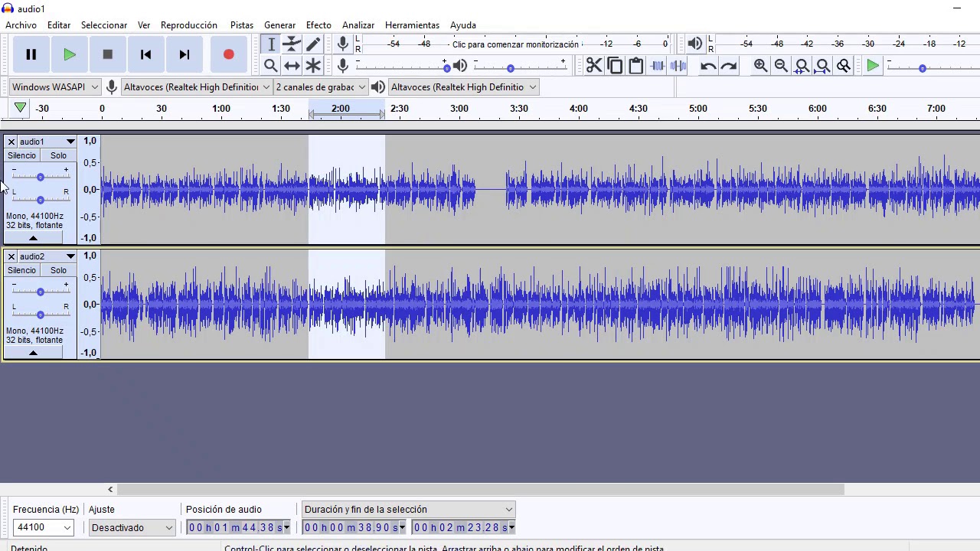This screenshot has height=551, width=980.
Task: Open the Windows WASAPI audio host dropdown
Action: click(x=55, y=87)
